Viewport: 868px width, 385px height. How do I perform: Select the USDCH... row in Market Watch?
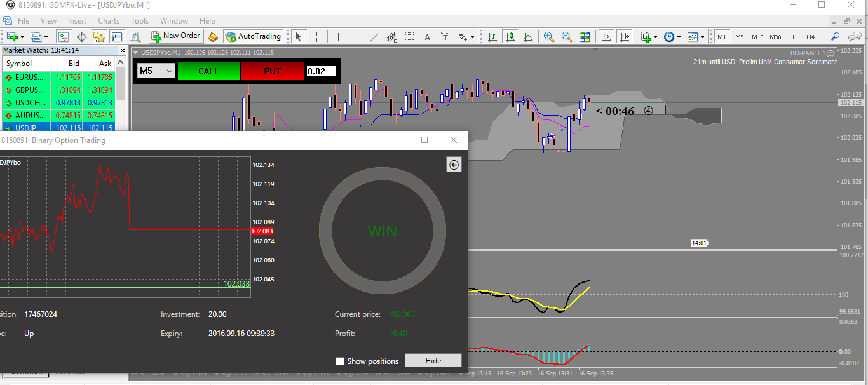pyautogui.click(x=58, y=103)
